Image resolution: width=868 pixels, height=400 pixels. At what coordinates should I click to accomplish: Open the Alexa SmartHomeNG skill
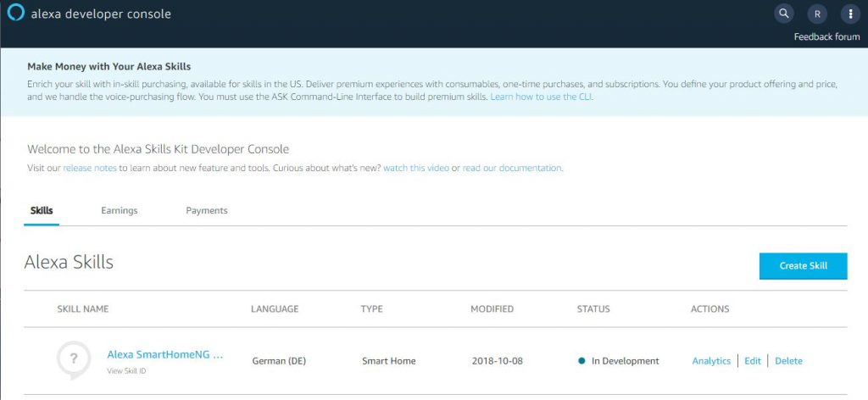[x=165, y=354]
